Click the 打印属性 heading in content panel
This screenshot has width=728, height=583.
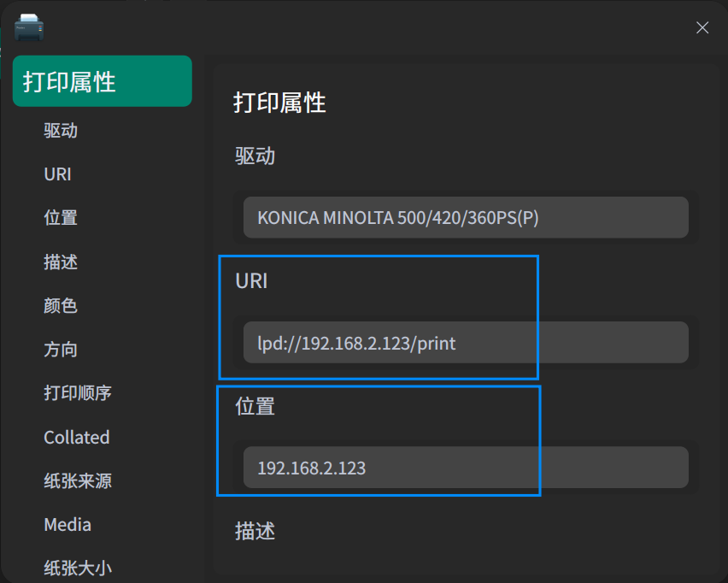point(280,103)
